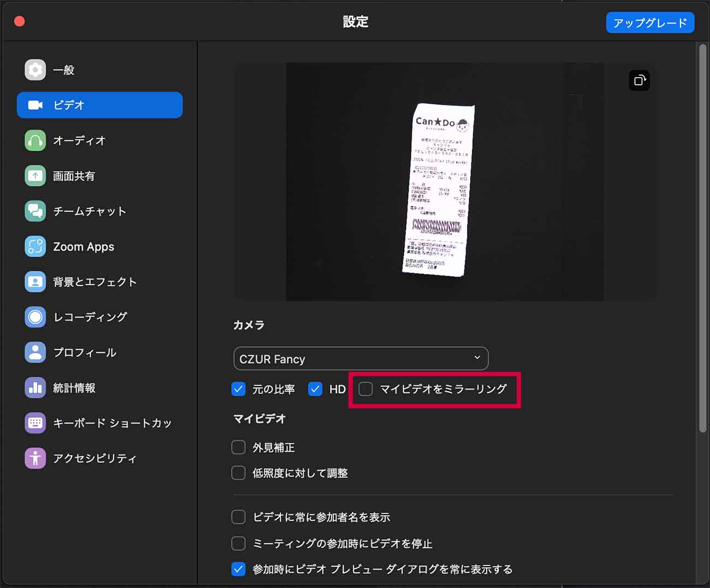The image size is (710, 588).
Task: Uncheck the HD checkbox
Action: click(315, 389)
